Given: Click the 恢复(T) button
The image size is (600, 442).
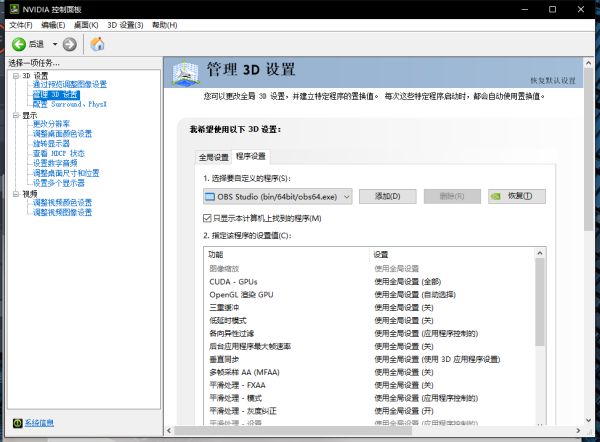Looking at the screenshot, I should tap(517, 196).
